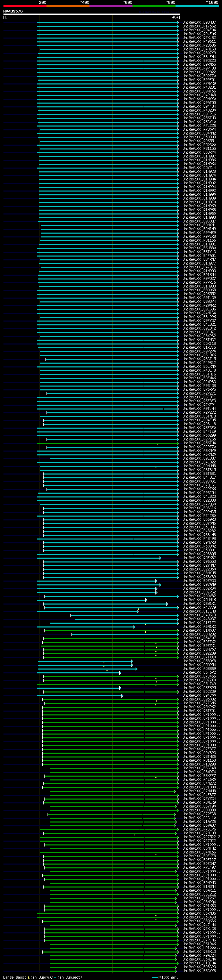Open hit UniRef100_Q56TU3
The image size is (222, 980).
[x=199, y=118]
